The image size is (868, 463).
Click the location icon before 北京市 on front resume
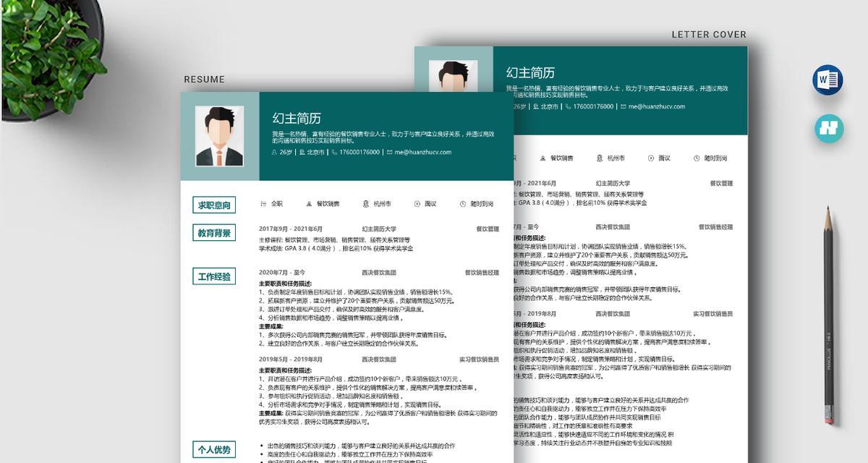pyautogui.click(x=302, y=153)
